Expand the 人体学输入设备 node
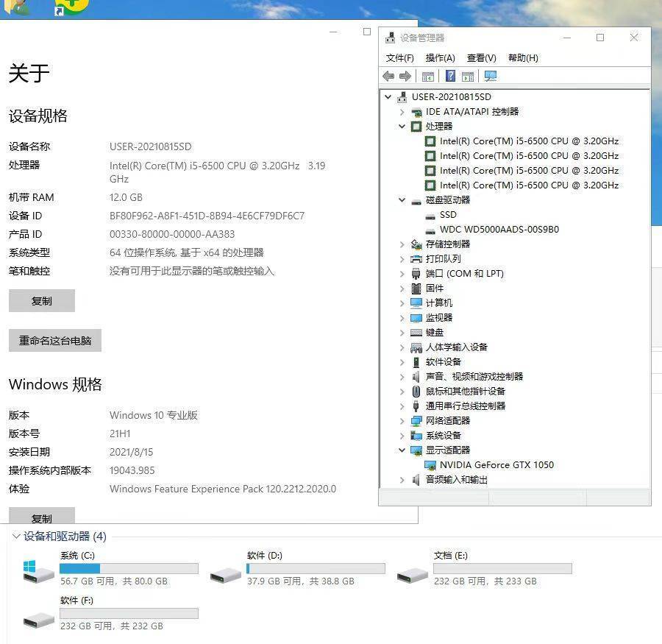The image size is (662, 644). (402, 347)
